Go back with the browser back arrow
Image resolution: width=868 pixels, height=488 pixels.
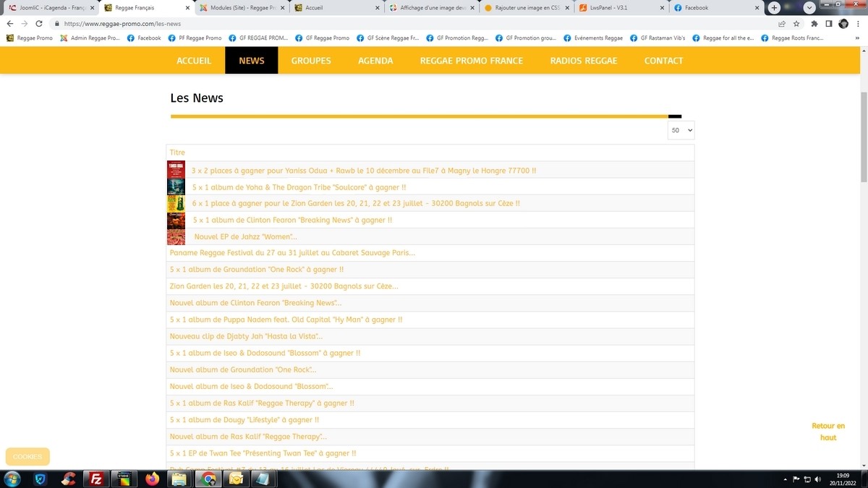10,23
